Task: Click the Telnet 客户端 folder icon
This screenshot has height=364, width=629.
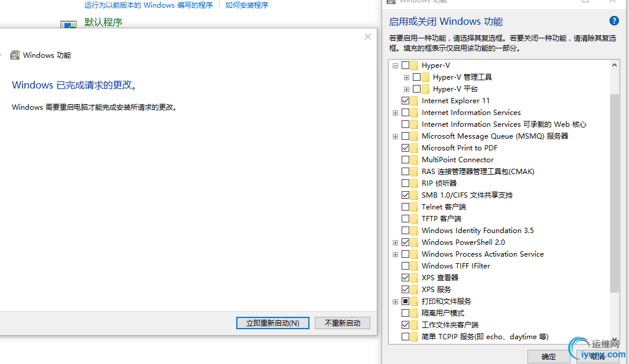Action: click(415, 207)
